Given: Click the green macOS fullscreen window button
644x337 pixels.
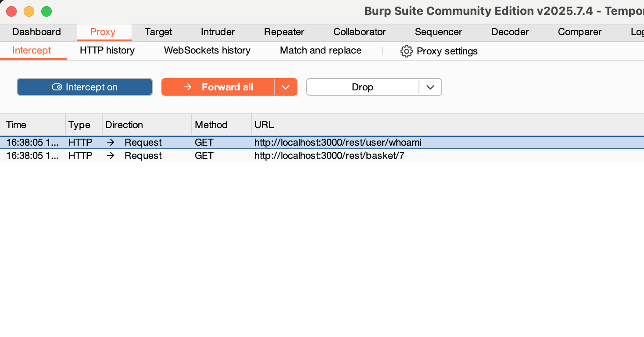Looking at the screenshot, I should 47,11.
